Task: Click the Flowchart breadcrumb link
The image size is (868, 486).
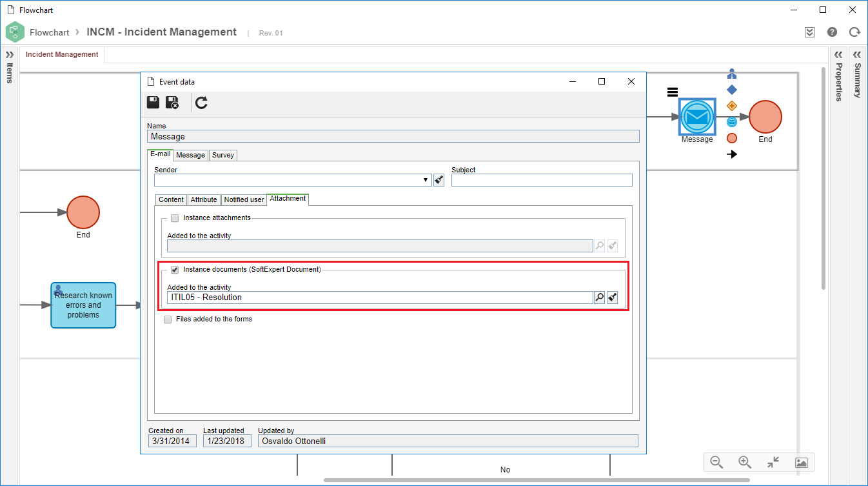Action: (x=50, y=32)
